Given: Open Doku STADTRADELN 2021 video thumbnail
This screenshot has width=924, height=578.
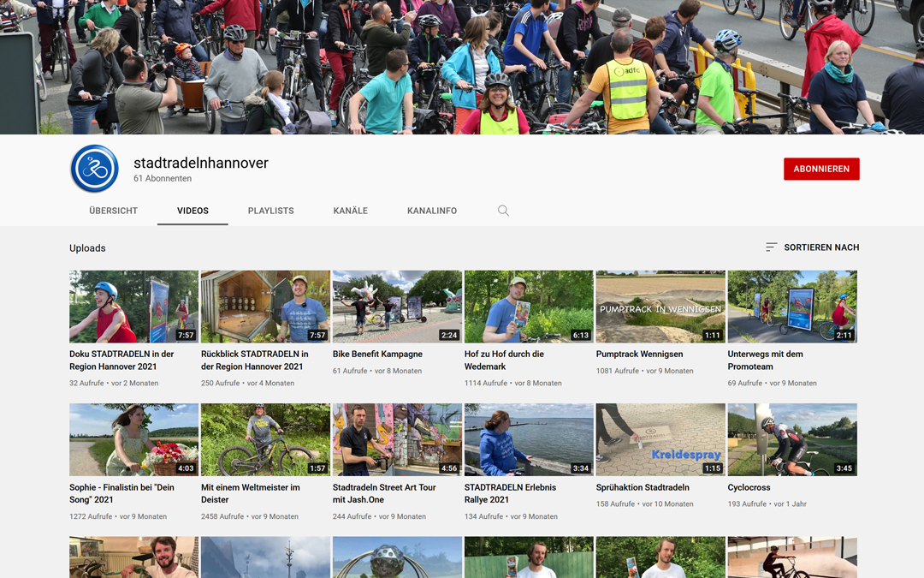Looking at the screenshot, I should tap(133, 307).
